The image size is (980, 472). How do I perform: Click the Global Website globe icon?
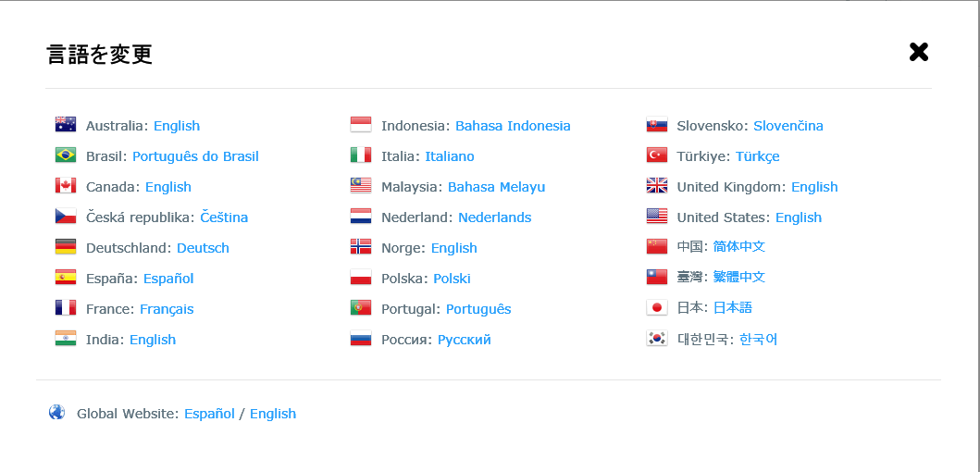56,413
